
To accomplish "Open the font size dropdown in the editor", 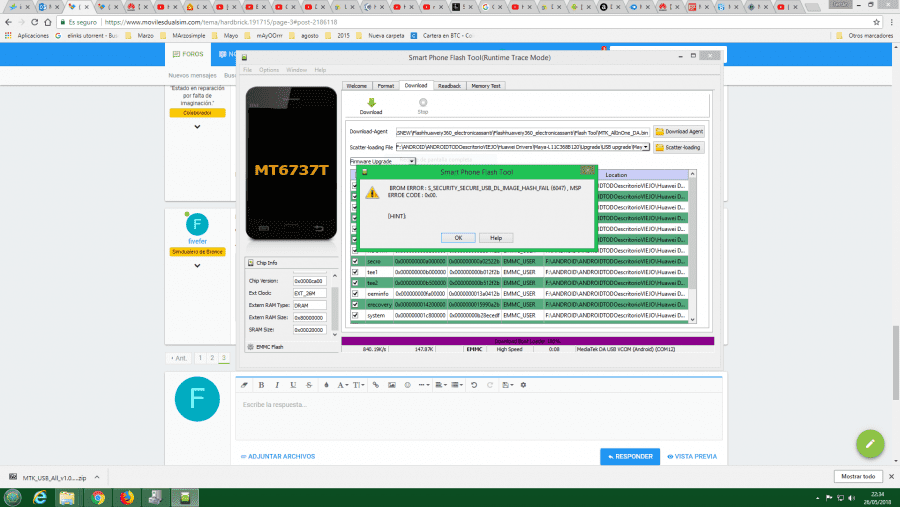I will (x=359, y=385).
